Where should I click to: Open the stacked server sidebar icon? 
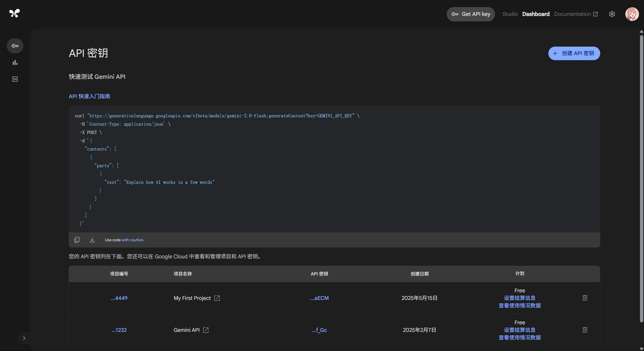(15, 79)
